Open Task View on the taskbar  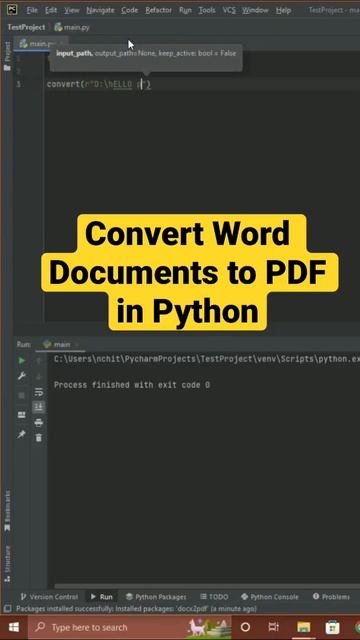click(x=274, y=627)
